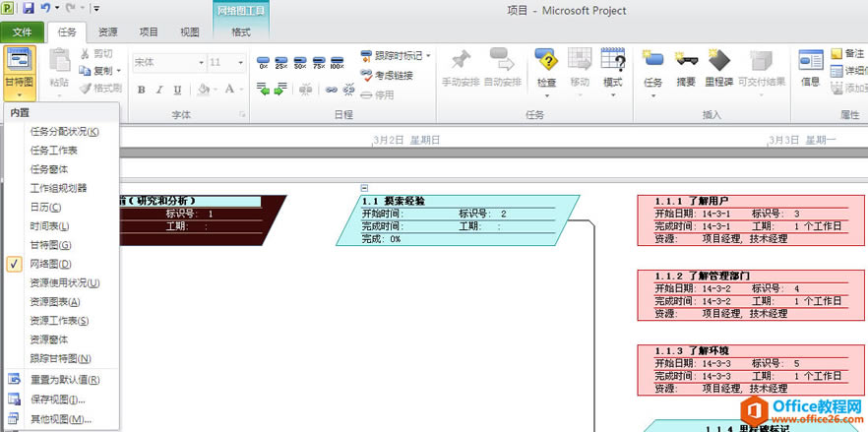Image resolution: width=868 pixels, height=432 pixels.
Task: Click the 粘贴 paste icon
Action: (60, 60)
